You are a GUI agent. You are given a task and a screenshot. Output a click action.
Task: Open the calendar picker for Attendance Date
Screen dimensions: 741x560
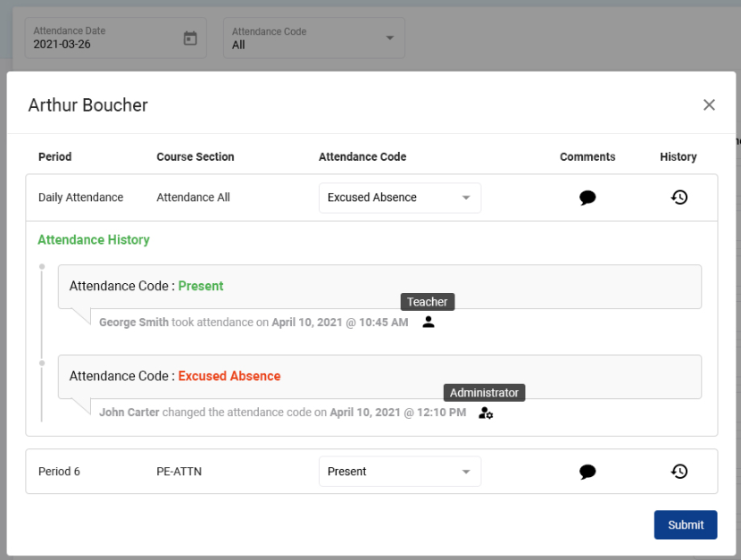[x=190, y=38]
